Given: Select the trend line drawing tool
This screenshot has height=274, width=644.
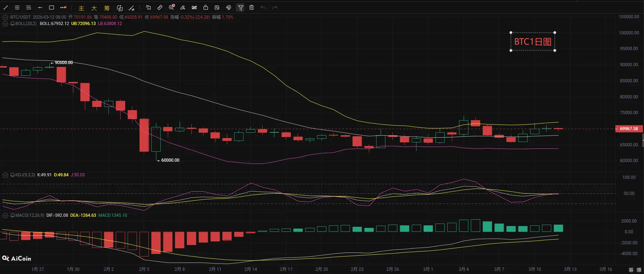Looking at the screenshot, I should 6,8.
